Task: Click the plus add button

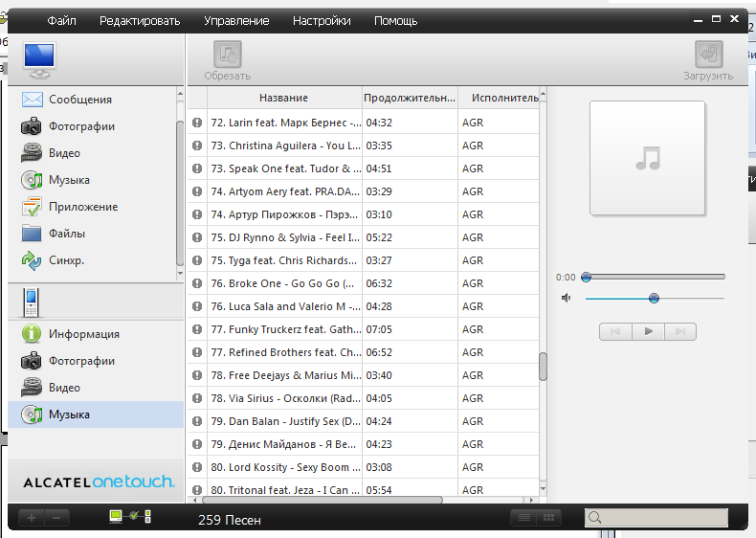Action: tap(32, 518)
